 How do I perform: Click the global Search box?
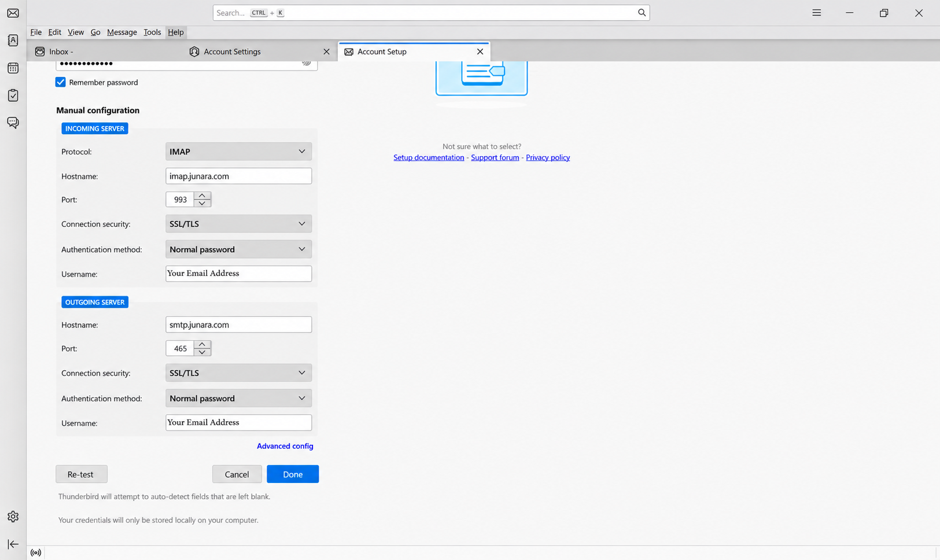click(x=431, y=13)
